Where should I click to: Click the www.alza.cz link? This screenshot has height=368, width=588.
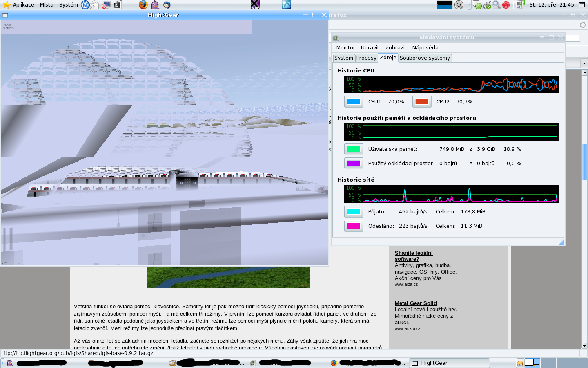tap(406, 285)
